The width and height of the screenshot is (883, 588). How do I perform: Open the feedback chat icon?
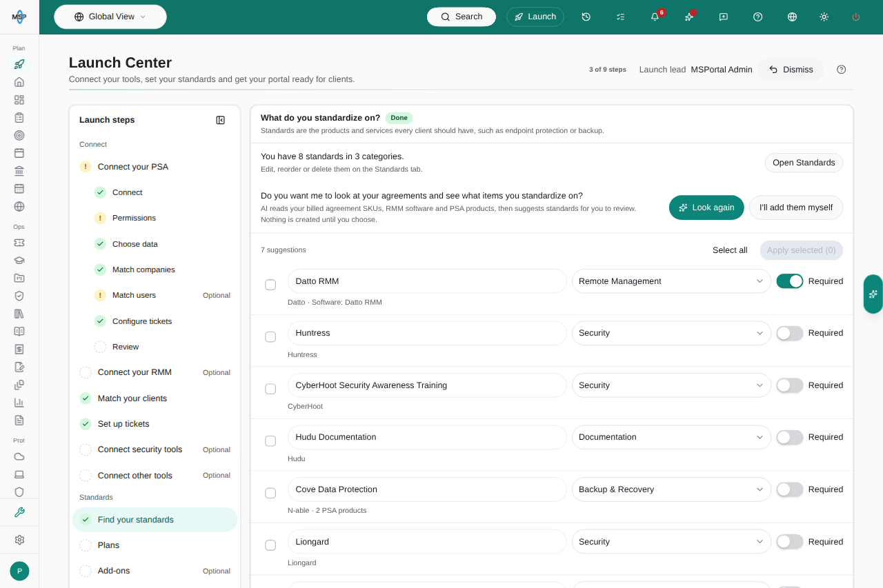click(x=724, y=17)
